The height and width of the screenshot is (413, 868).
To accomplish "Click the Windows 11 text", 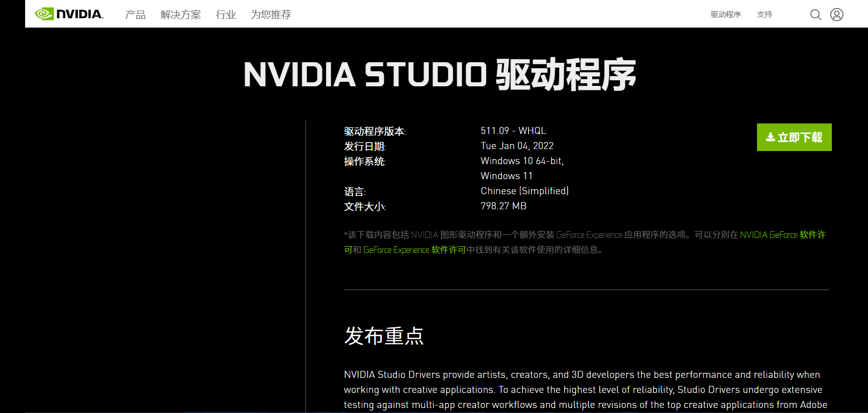I will click(506, 176).
